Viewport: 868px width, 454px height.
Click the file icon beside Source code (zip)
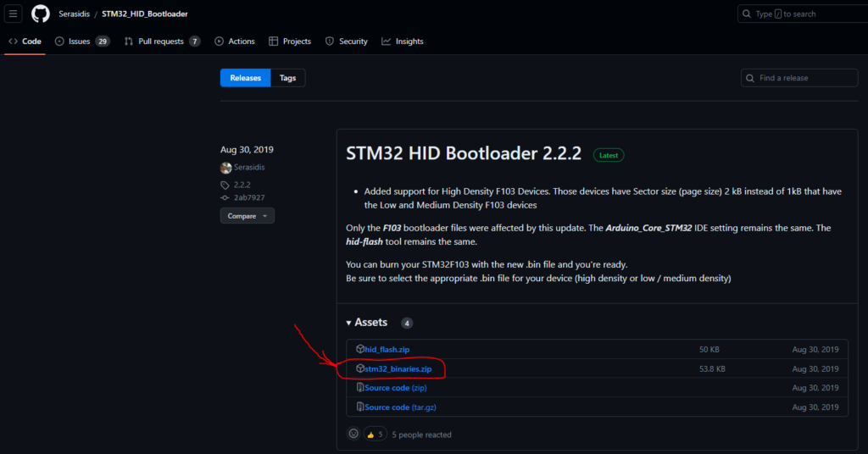point(359,388)
